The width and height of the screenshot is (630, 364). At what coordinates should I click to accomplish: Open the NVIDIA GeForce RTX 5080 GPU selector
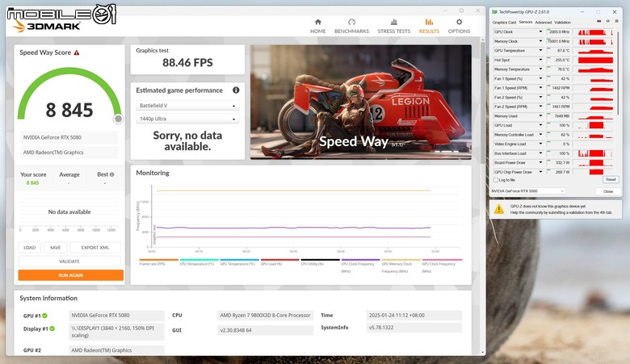click(527, 191)
